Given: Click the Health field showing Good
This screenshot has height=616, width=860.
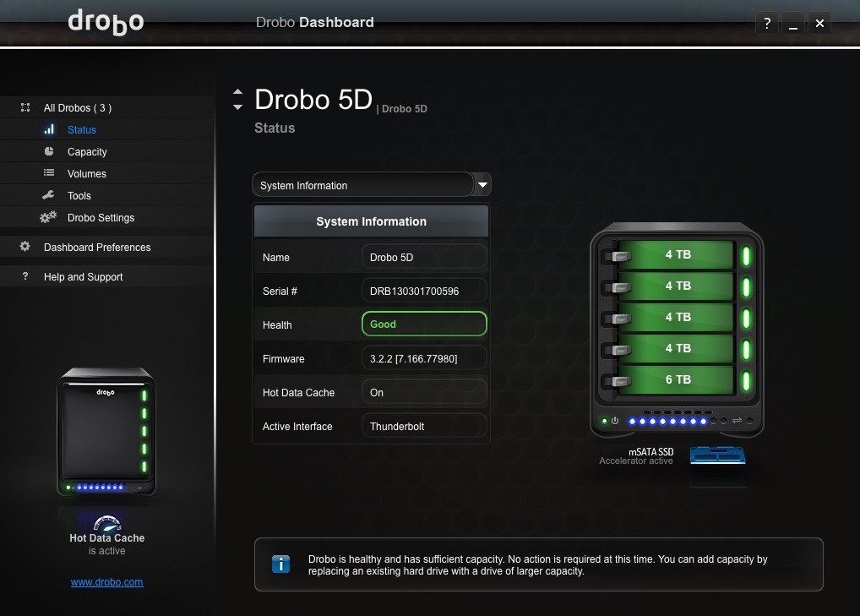Looking at the screenshot, I should tap(424, 324).
